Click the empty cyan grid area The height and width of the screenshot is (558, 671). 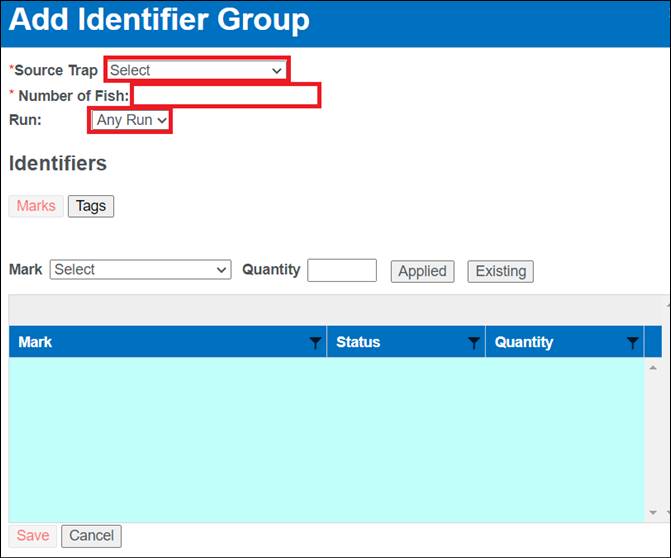click(x=326, y=438)
